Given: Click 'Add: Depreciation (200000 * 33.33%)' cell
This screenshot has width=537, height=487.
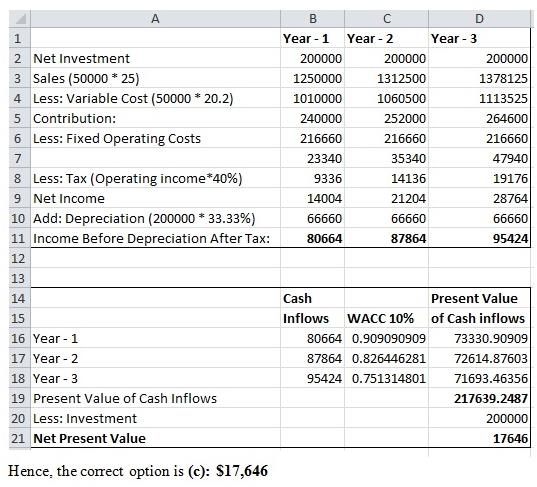Looking at the screenshot, I should click(155, 218).
